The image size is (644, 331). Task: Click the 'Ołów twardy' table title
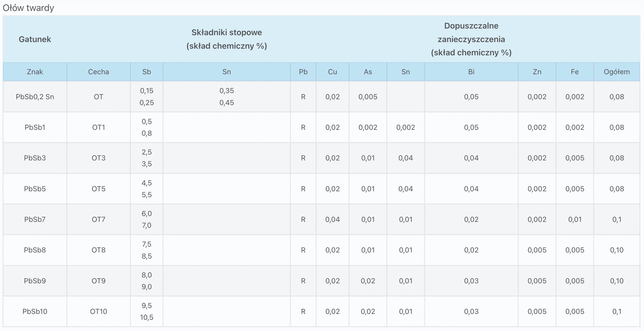click(x=28, y=8)
